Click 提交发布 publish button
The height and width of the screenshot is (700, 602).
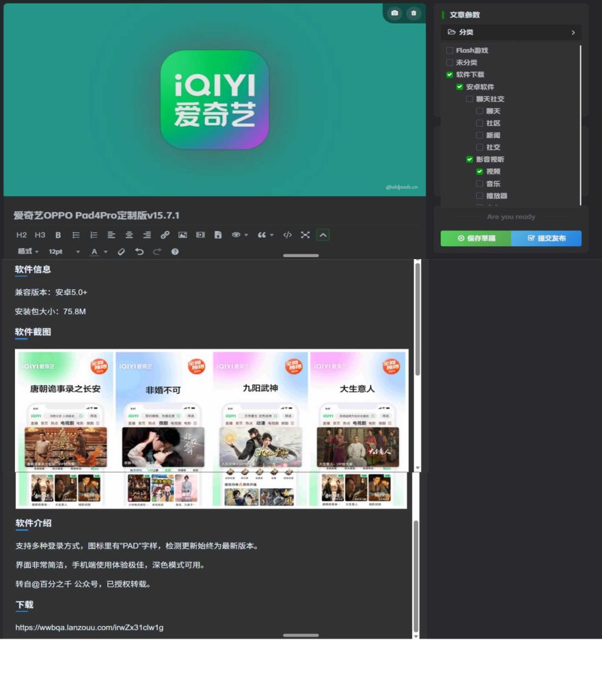point(546,239)
